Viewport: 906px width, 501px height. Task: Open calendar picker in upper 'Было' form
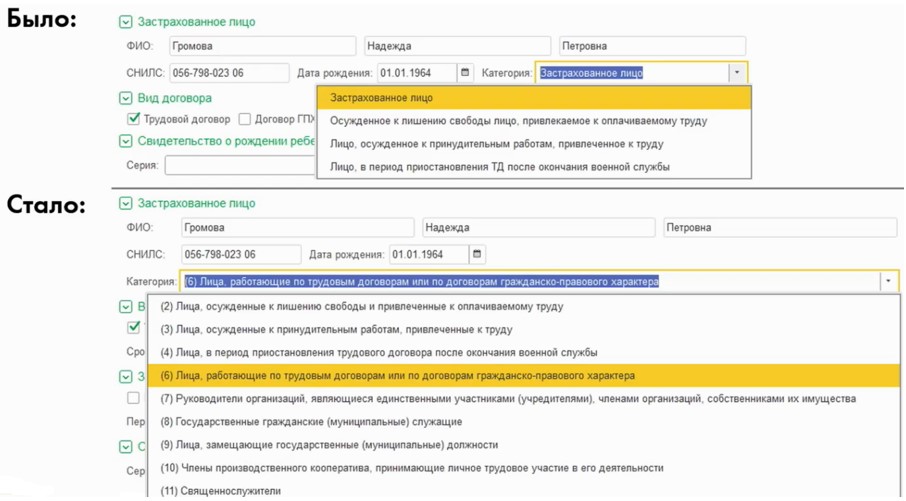[x=465, y=73]
